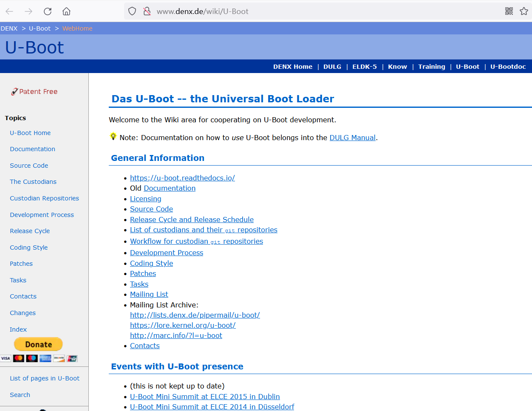Select the Mastercard icon under Donate
This screenshot has height=411, width=532.
(18, 358)
